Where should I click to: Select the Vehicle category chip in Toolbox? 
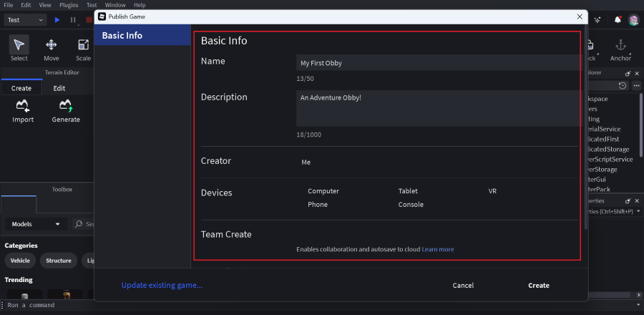20,261
